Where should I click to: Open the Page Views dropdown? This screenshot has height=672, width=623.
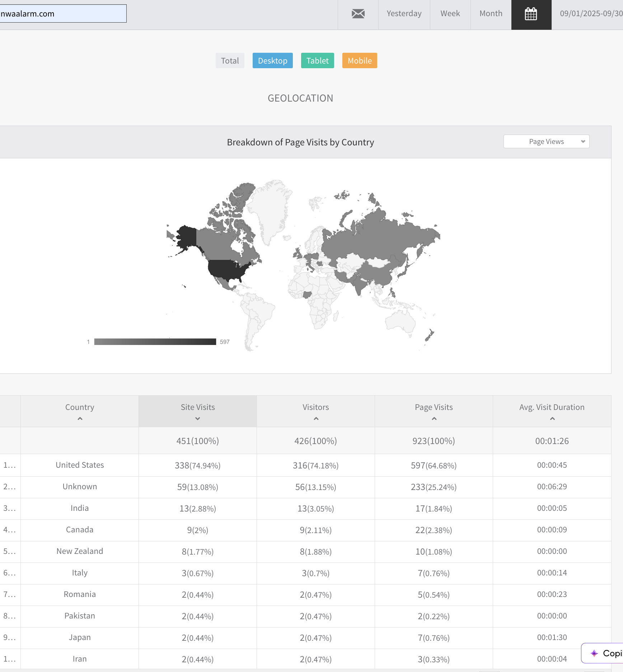[x=546, y=141]
